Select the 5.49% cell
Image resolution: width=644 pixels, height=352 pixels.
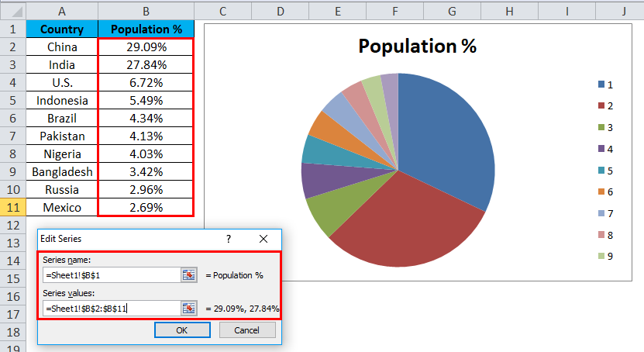coord(146,101)
